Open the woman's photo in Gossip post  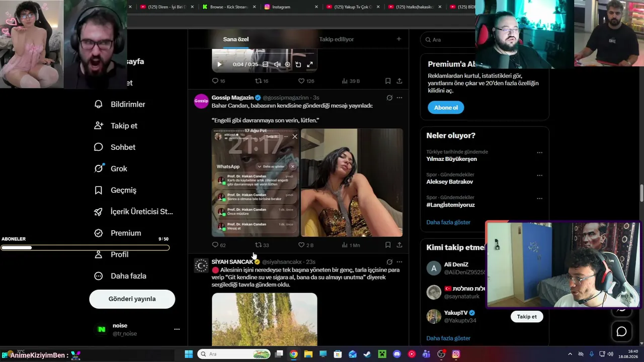[352, 183]
